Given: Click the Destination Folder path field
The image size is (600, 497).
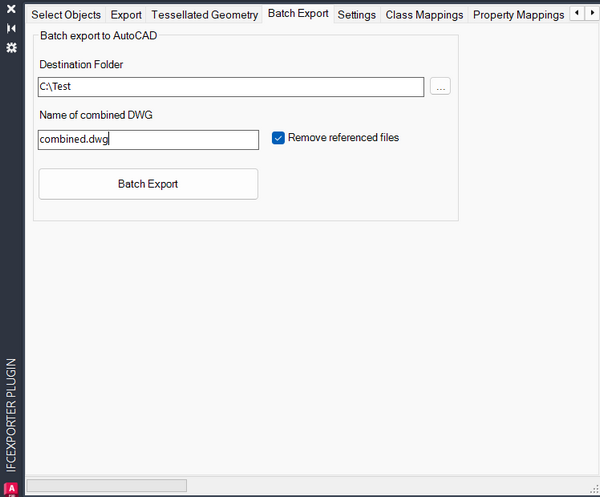Looking at the screenshot, I should (231, 87).
